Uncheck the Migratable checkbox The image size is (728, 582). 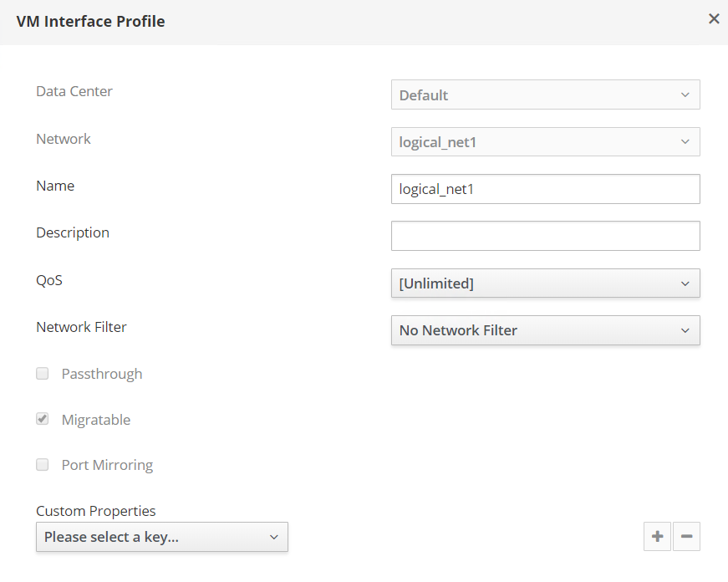pyautogui.click(x=43, y=419)
